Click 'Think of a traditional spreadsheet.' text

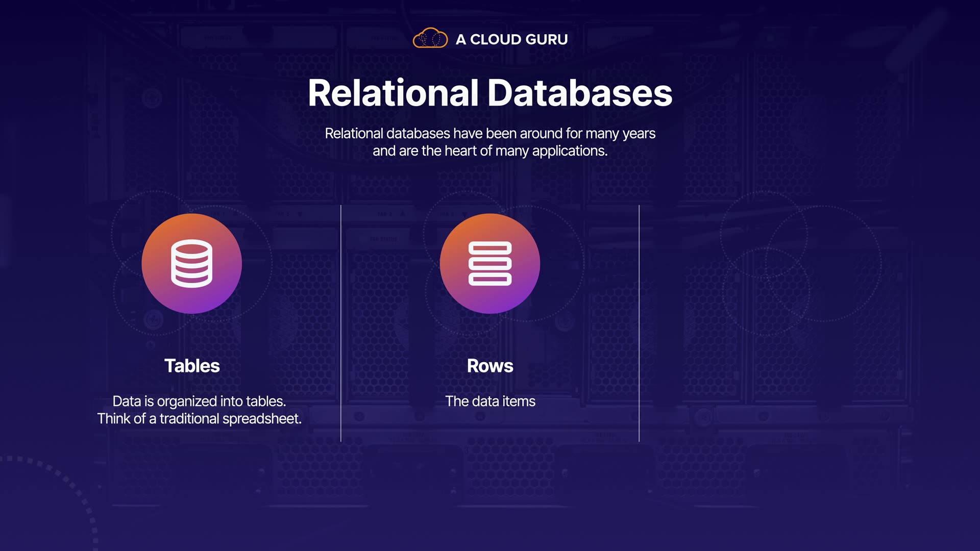pos(199,419)
